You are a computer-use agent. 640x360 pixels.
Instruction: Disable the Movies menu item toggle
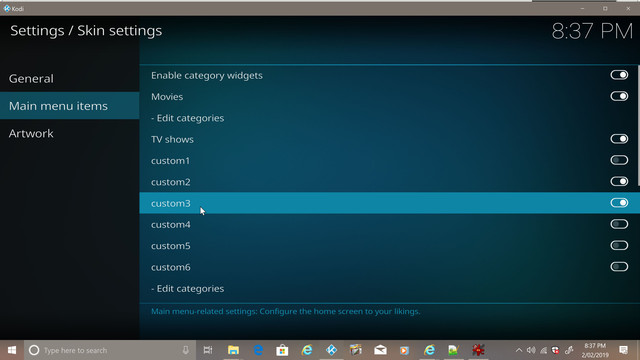[619, 96]
